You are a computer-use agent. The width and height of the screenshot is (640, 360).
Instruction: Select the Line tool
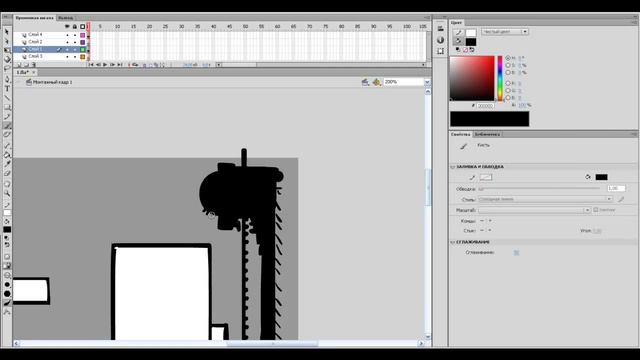pyautogui.click(x=7, y=98)
